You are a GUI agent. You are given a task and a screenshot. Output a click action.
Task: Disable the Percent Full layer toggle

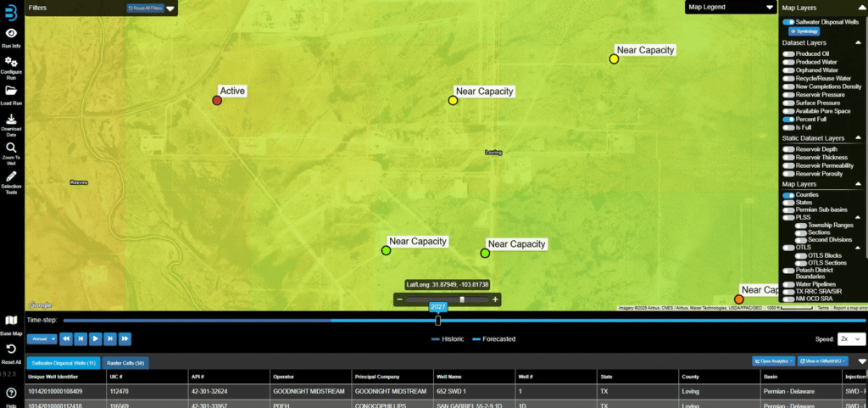[788, 120]
